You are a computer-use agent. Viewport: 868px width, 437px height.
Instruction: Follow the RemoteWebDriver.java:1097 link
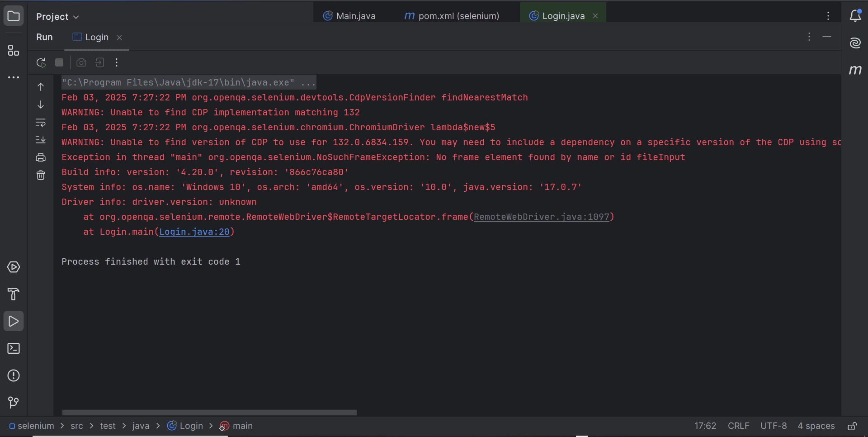point(542,217)
